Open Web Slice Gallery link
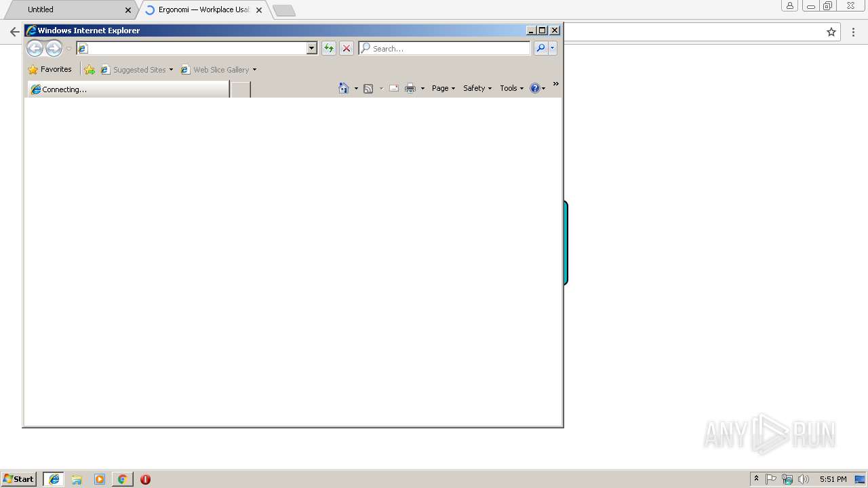 218,69
